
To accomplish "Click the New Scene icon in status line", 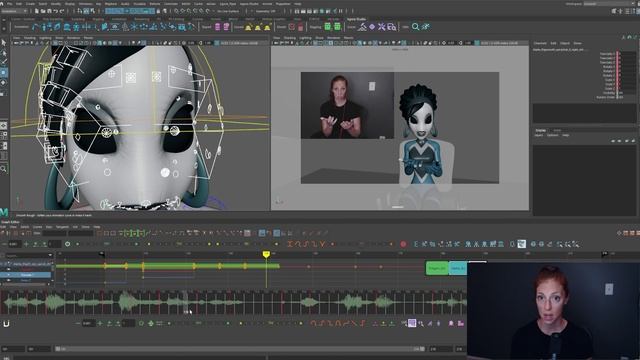I will pyautogui.click(x=37, y=11).
